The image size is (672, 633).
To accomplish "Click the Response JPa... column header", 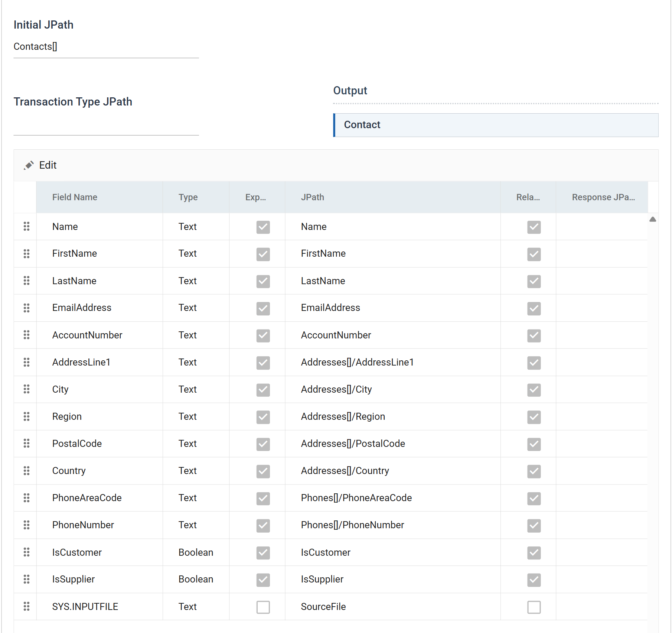I will tap(602, 197).
